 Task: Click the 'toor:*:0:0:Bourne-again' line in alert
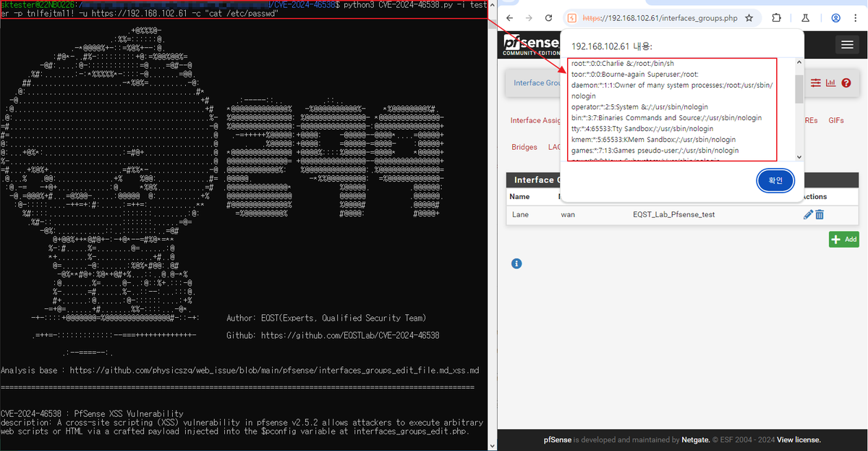coord(635,75)
